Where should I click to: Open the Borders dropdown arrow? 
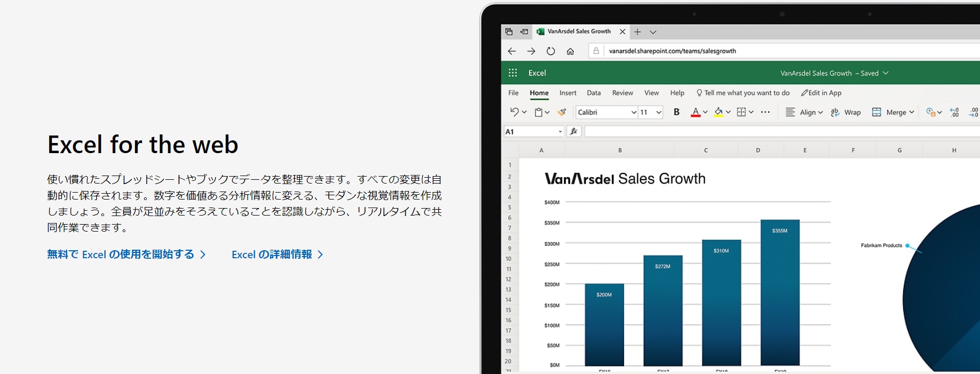click(x=751, y=112)
